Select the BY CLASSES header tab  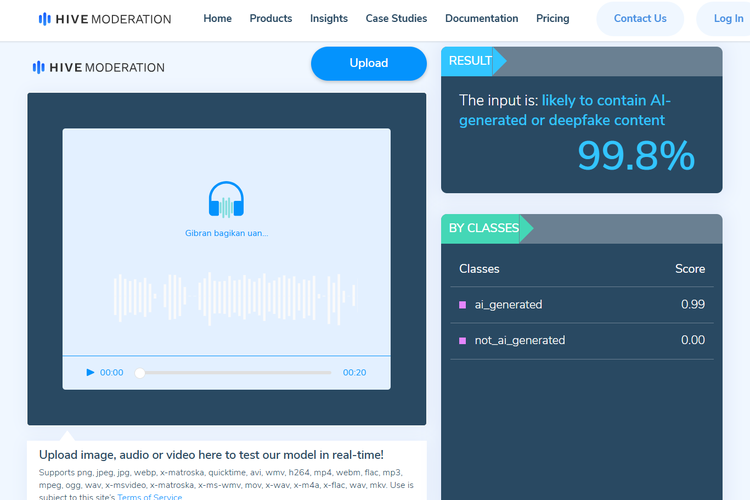pos(484,228)
